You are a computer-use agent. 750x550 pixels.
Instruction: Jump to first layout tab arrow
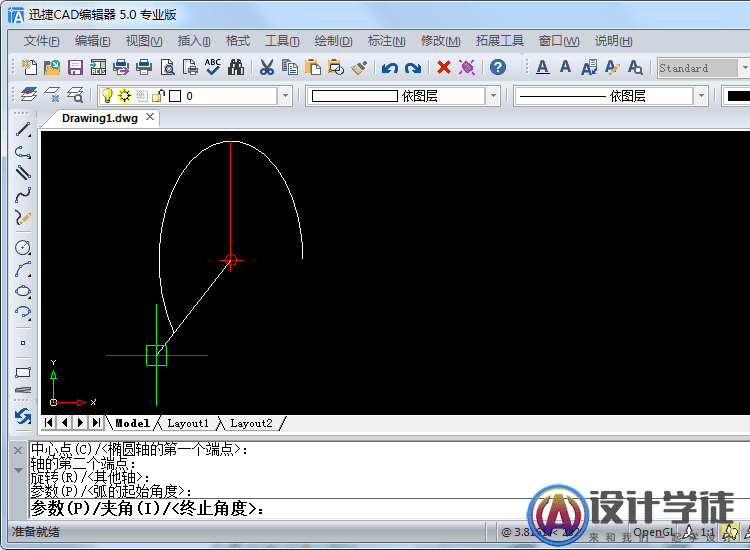(x=49, y=422)
